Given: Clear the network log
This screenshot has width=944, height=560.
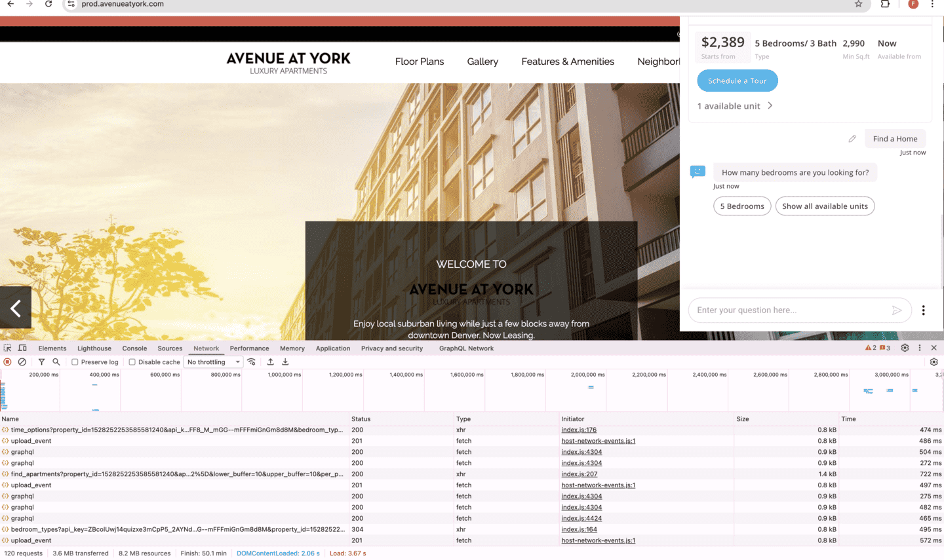Looking at the screenshot, I should tap(22, 362).
